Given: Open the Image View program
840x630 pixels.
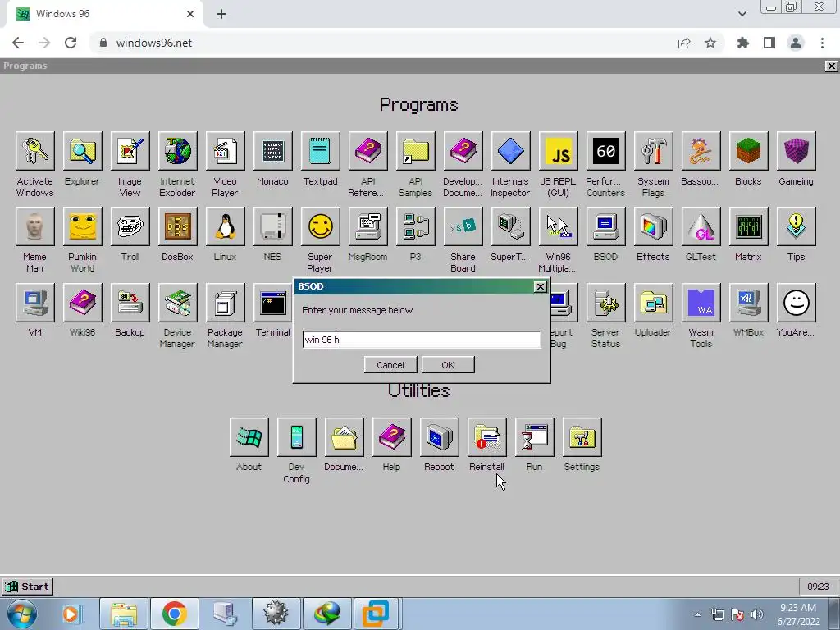Looking at the screenshot, I should click(130, 151).
